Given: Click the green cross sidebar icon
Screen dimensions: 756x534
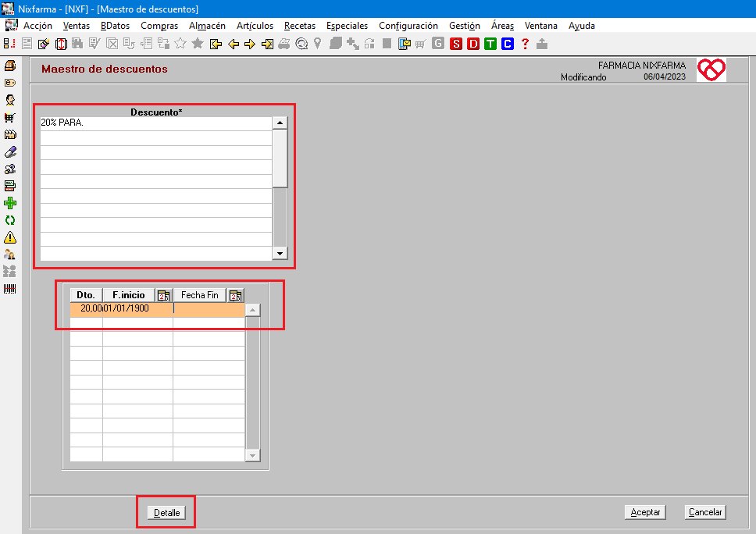Looking at the screenshot, I should click(x=10, y=204).
